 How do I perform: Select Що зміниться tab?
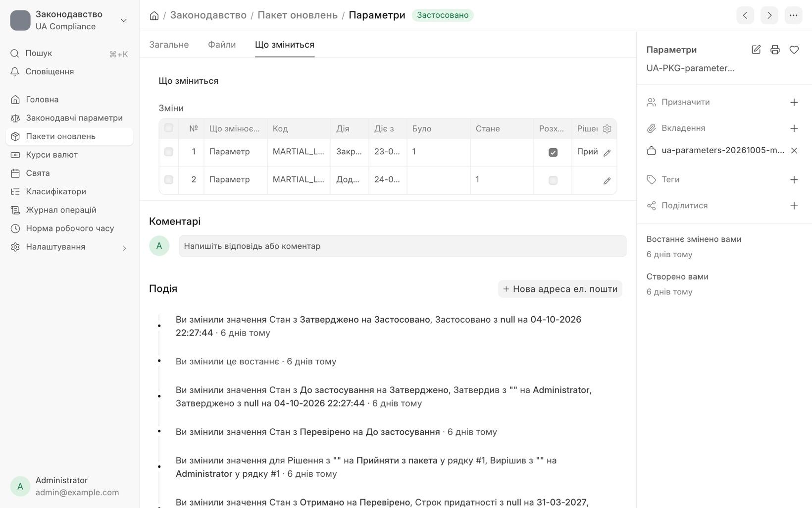285,45
